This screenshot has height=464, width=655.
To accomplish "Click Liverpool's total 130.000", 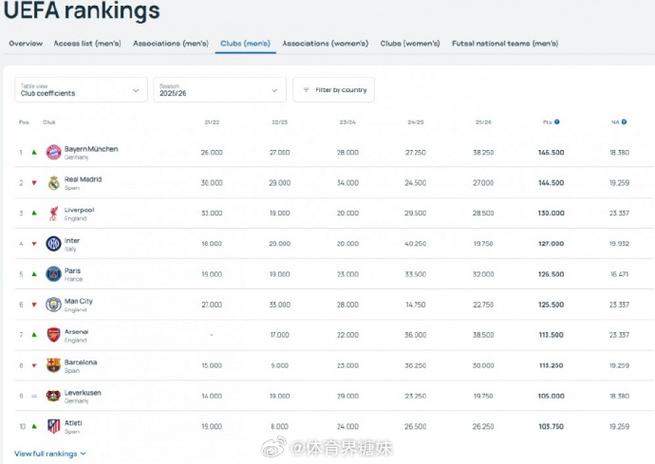I will (551, 213).
